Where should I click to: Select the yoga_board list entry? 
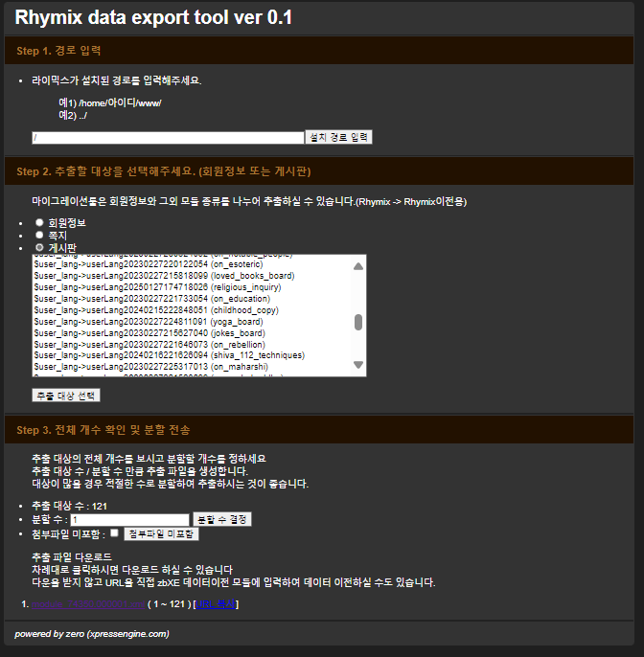click(x=194, y=322)
